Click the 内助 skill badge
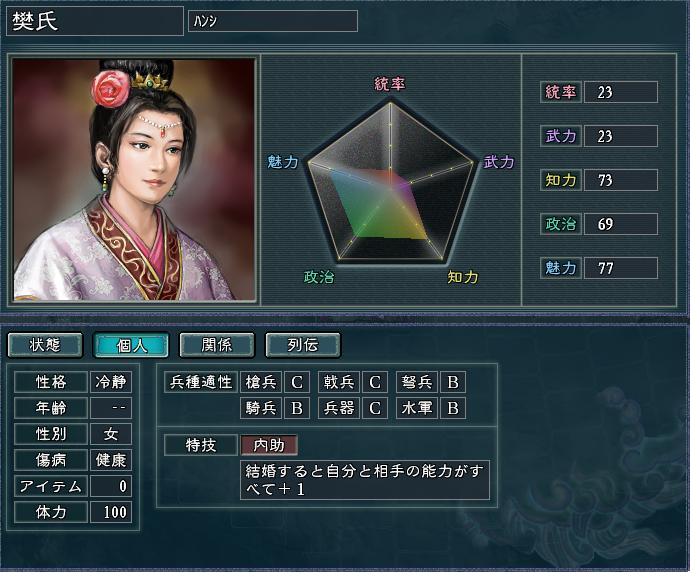690x572 pixels. click(x=269, y=445)
